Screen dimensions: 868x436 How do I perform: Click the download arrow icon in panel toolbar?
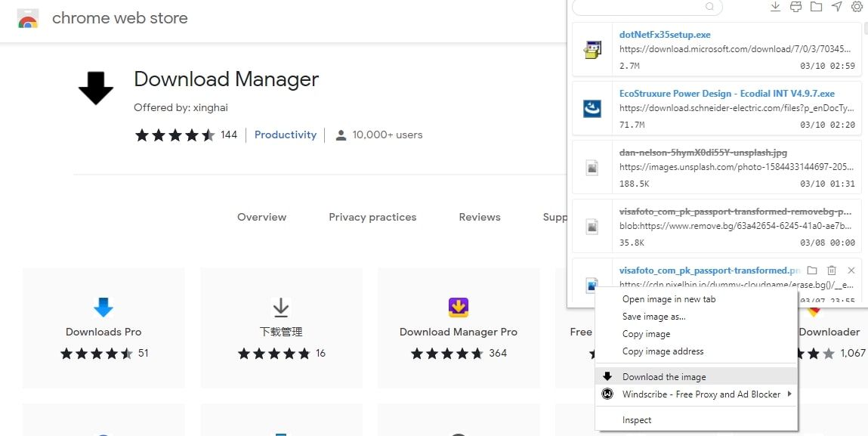775,7
